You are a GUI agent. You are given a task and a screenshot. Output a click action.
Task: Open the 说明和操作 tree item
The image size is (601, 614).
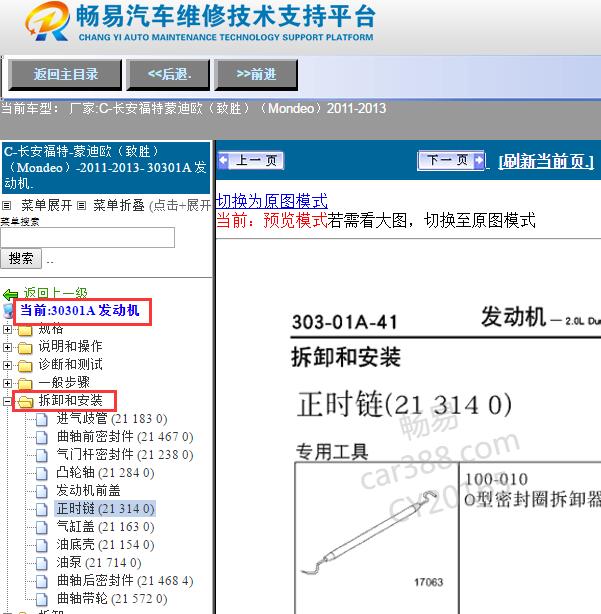tap(70, 346)
